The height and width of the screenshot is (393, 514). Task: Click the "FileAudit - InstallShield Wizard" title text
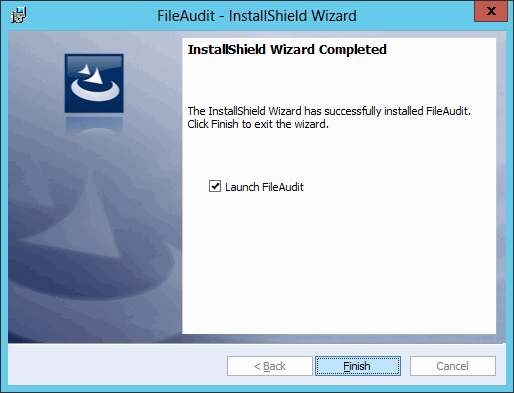257,16
